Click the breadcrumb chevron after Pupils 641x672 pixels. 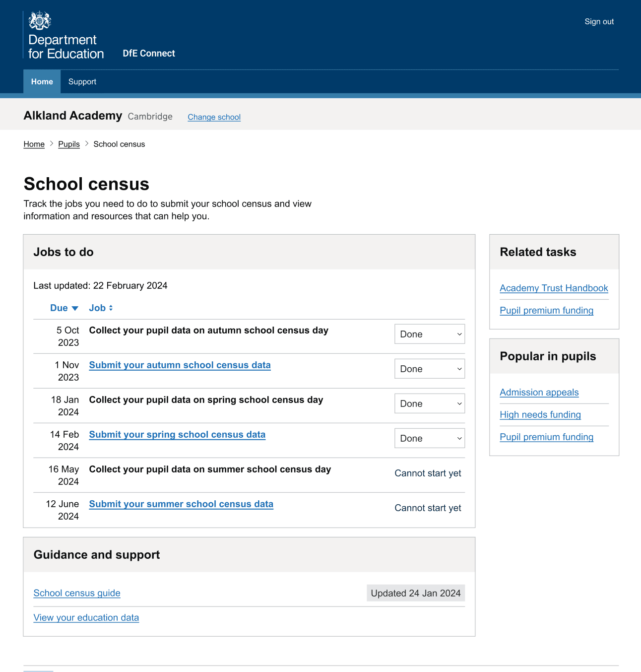(87, 143)
